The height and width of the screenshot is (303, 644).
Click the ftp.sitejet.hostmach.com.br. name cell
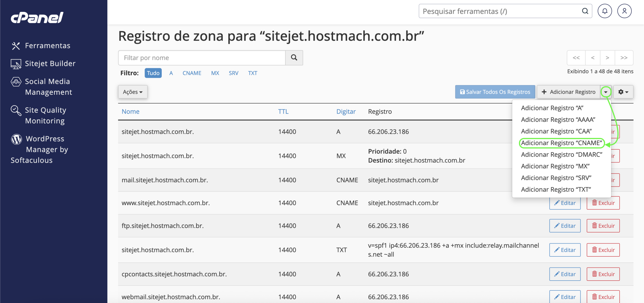[163, 226]
